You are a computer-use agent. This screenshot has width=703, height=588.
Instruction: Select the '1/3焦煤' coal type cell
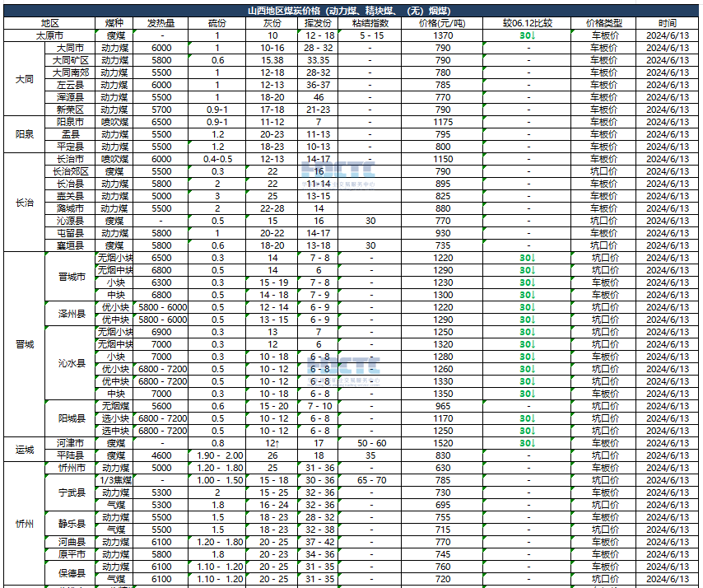[x=115, y=480]
